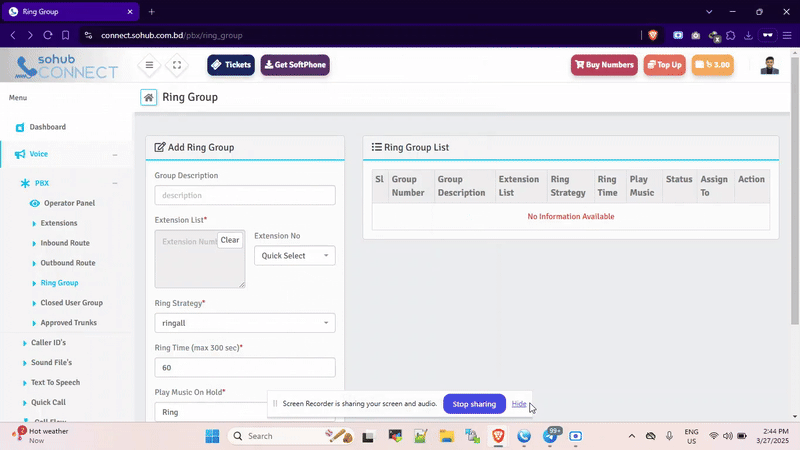Open the Quick Select extension dropdown
Image resolution: width=800 pixels, height=450 pixels.
(295, 256)
